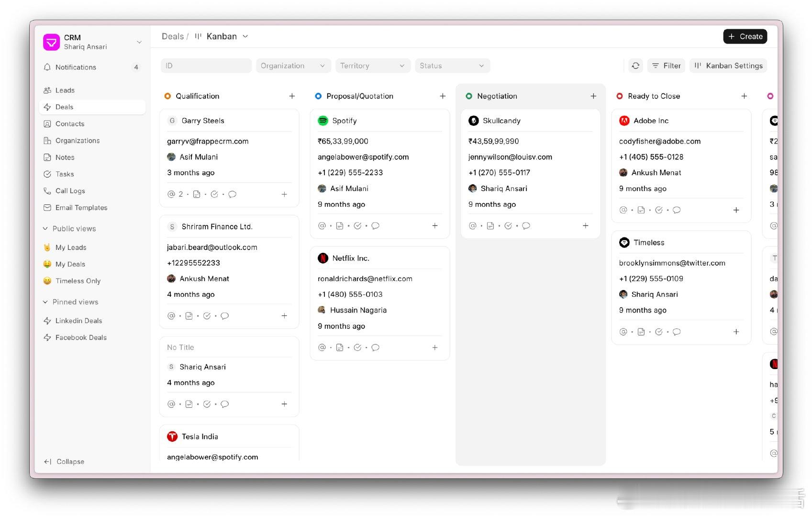Open the Garry Steels deal card title
The width and height of the screenshot is (812, 517).
(203, 121)
